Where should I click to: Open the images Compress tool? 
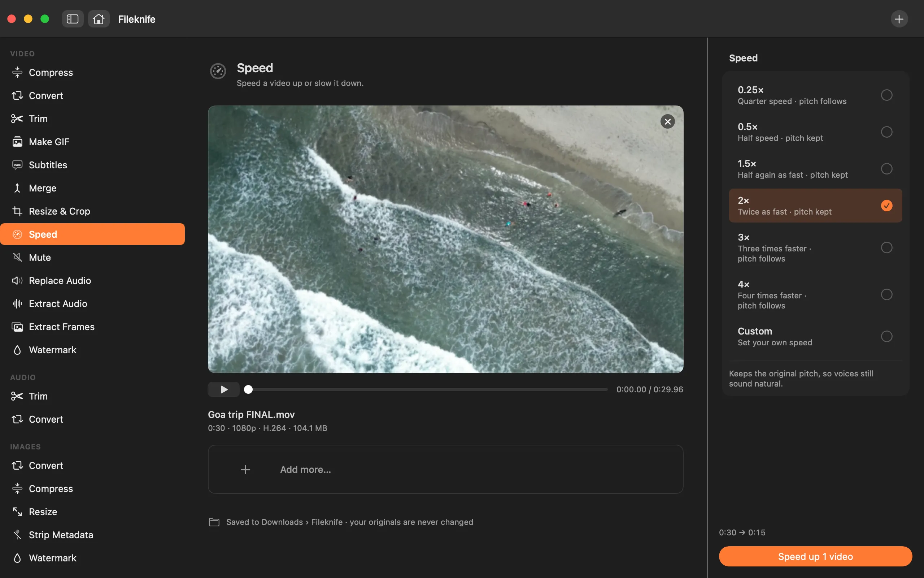coord(92,488)
